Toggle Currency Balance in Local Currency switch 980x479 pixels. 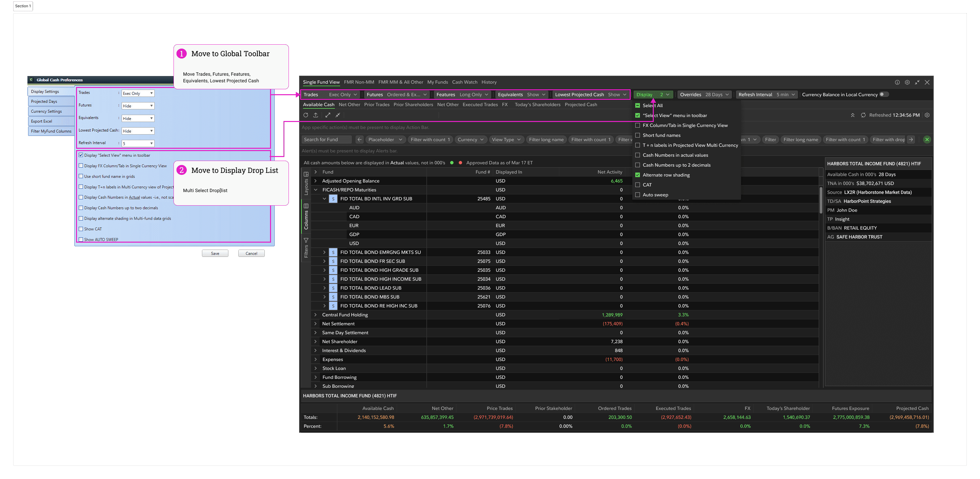(884, 94)
